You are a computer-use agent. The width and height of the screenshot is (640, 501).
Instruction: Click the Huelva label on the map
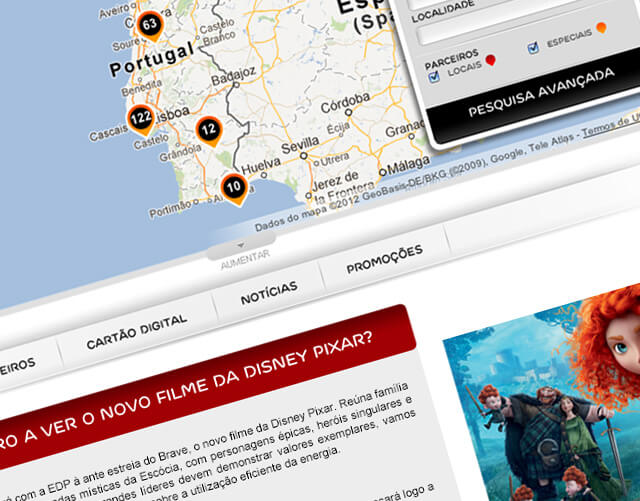(261, 165)
